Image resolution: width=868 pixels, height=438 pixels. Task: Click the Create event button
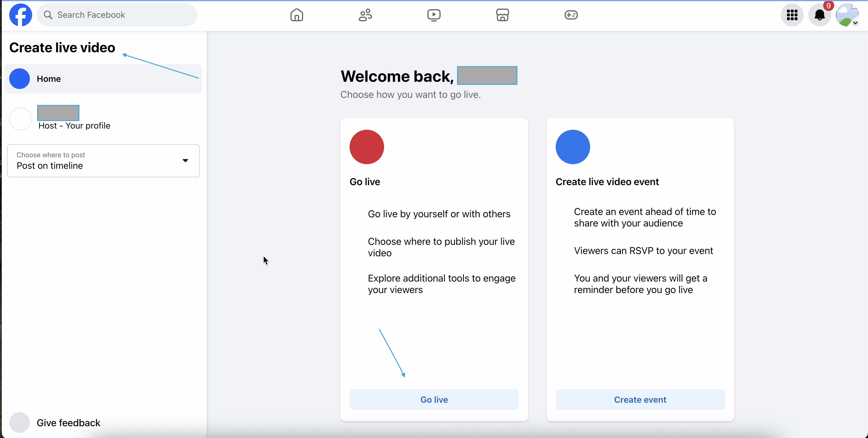coord(640,400)
